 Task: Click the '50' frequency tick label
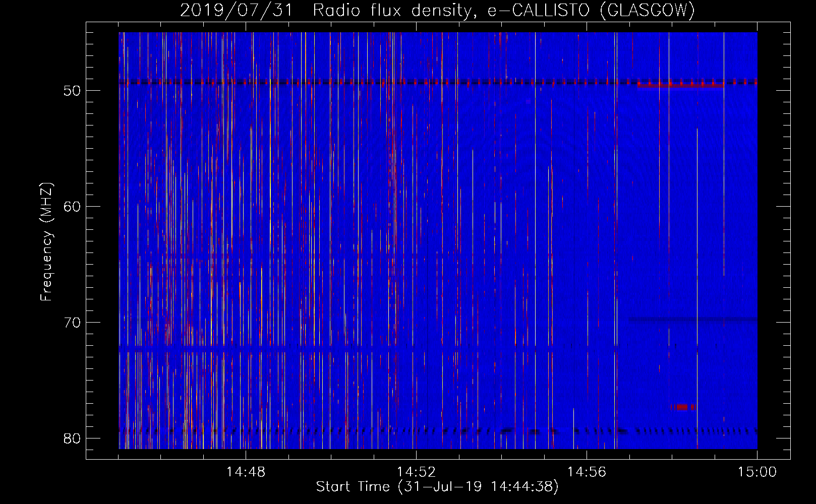click(x=72, y=91)
